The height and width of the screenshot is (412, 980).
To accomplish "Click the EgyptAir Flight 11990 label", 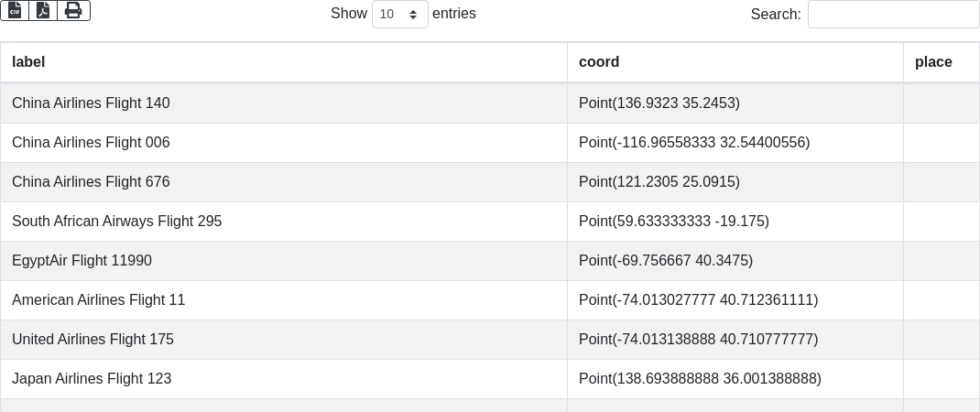I will pos(82,261).
